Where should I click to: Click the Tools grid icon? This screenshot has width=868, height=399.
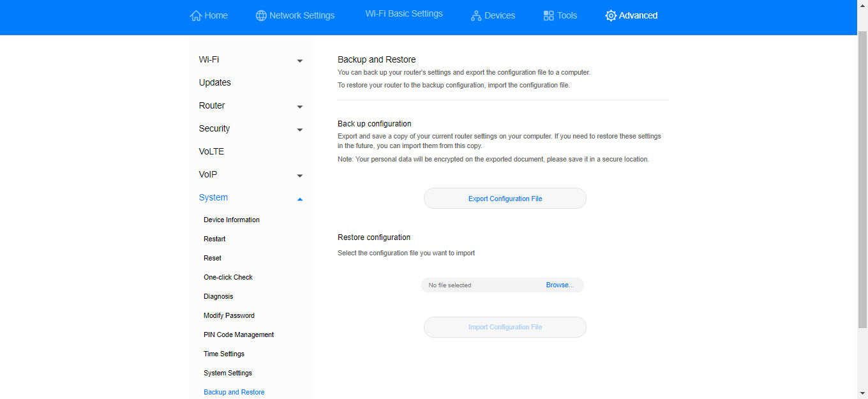(x=549, y=15)
